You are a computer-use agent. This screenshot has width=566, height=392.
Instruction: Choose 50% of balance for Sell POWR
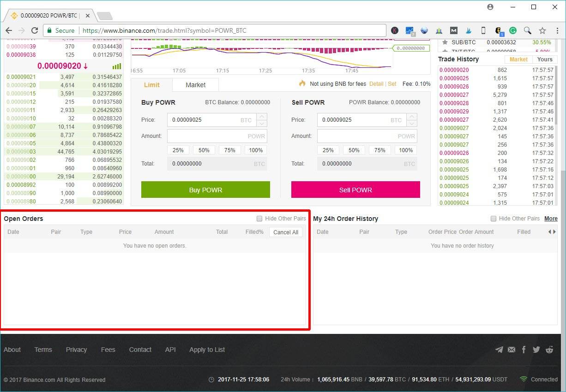pos(354,150)
